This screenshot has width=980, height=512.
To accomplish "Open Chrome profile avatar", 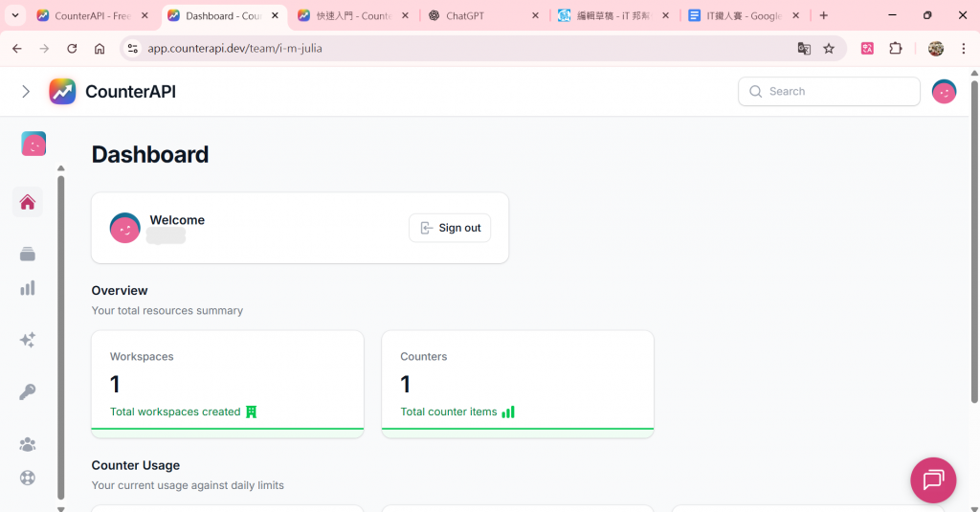I will 936,48.
